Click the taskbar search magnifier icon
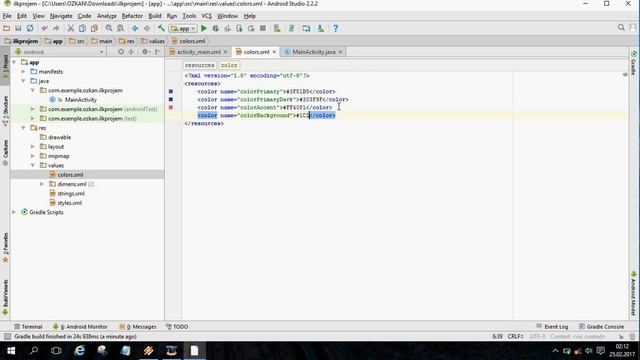This screenshot has height=360, width=640. coord(34,351)
